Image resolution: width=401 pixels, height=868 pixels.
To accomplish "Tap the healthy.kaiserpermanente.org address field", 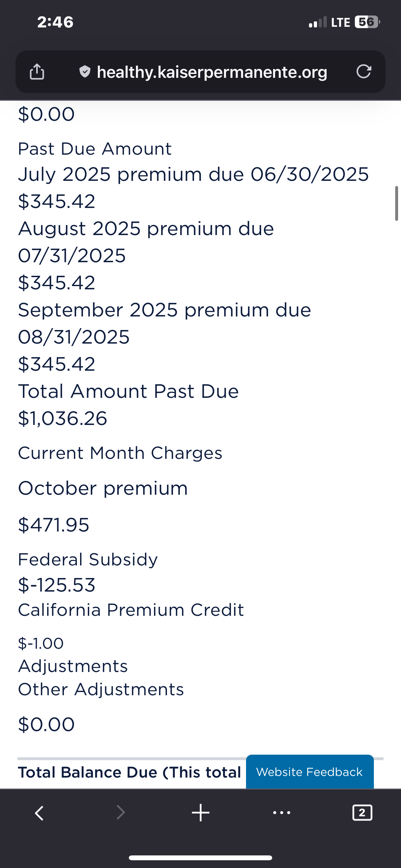I will 211,72.
